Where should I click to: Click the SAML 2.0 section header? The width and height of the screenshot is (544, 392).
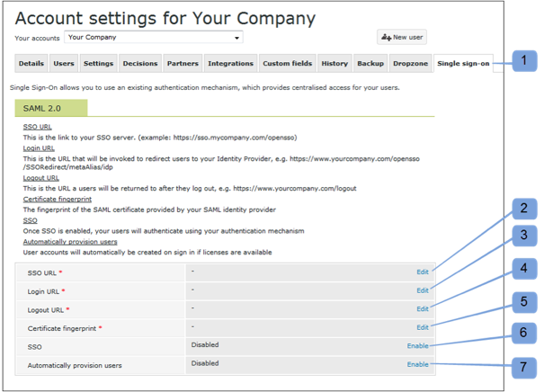(x=50, y=108)
